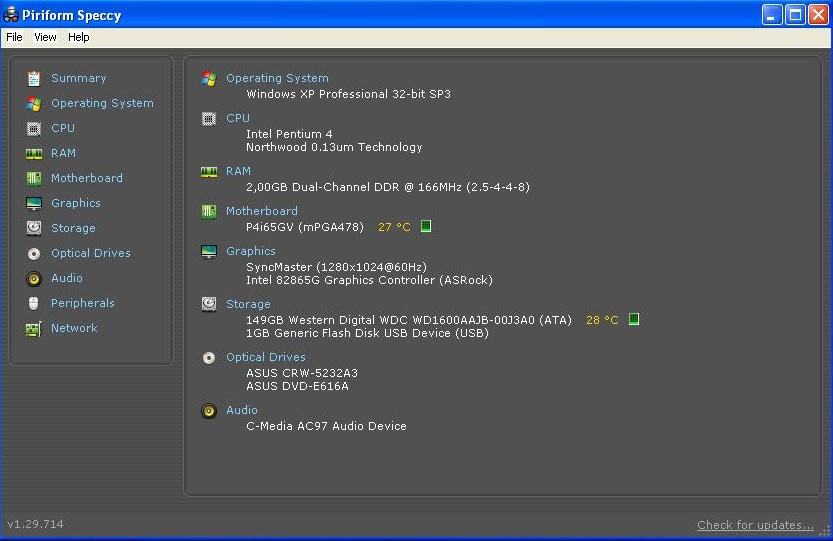Click the RAM heading link in summary

239,171
